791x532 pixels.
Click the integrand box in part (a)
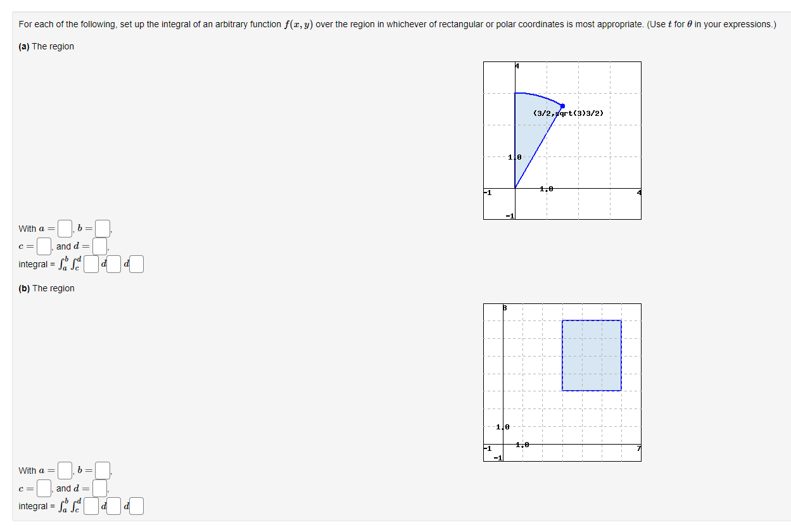[91, 263]
